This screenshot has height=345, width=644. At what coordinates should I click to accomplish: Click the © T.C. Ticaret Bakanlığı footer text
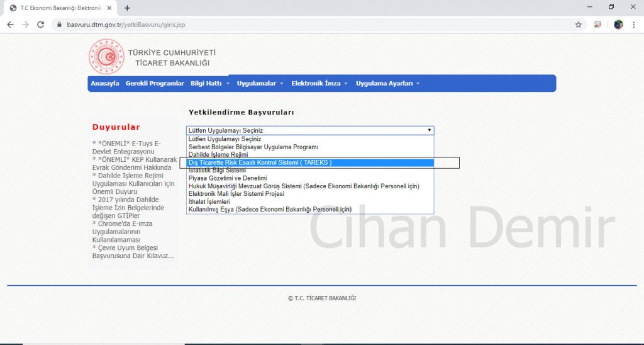(322, 298)
